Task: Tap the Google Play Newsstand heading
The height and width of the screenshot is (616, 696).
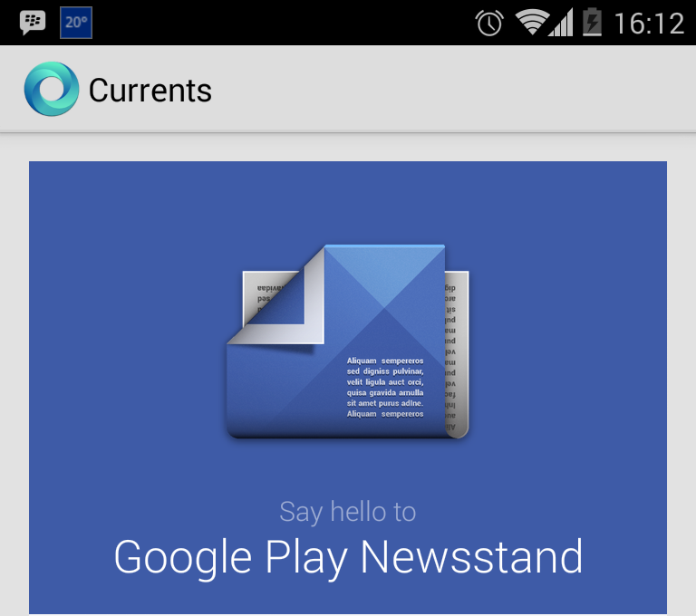Action: (348, 558)
